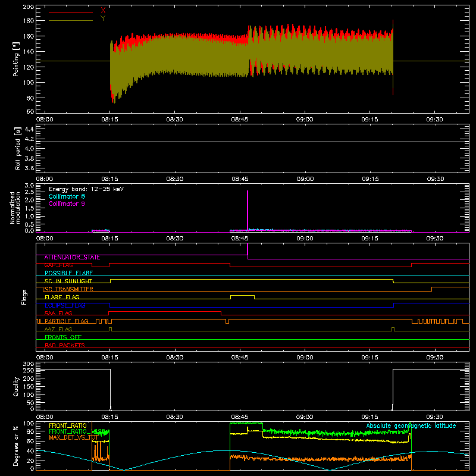Click the 'BAD_PACKETS' label
This screenshot has width=476, height=476.
(x=65, y=345)
